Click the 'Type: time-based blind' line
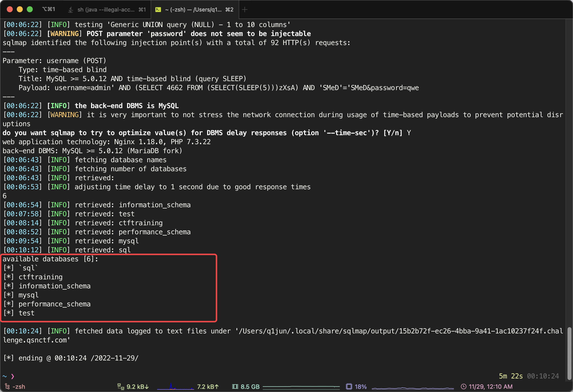The width and height of the screenshot is (573, 392). pos(63,70)
